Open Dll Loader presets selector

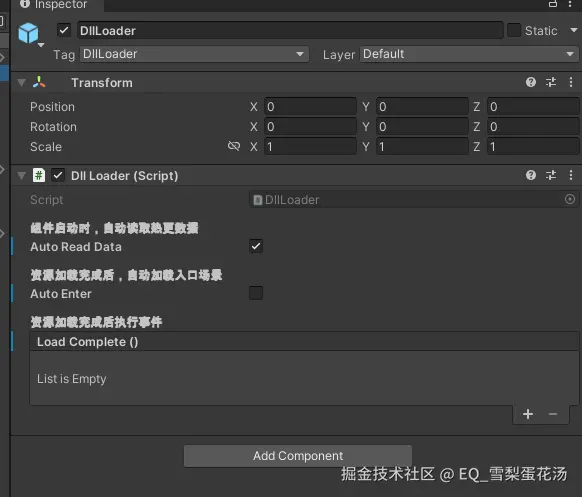click(x=551, y=175)
